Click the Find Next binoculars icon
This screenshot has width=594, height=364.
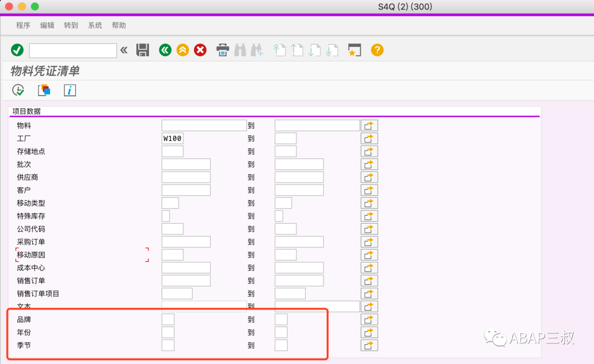(x=257, y=50)
